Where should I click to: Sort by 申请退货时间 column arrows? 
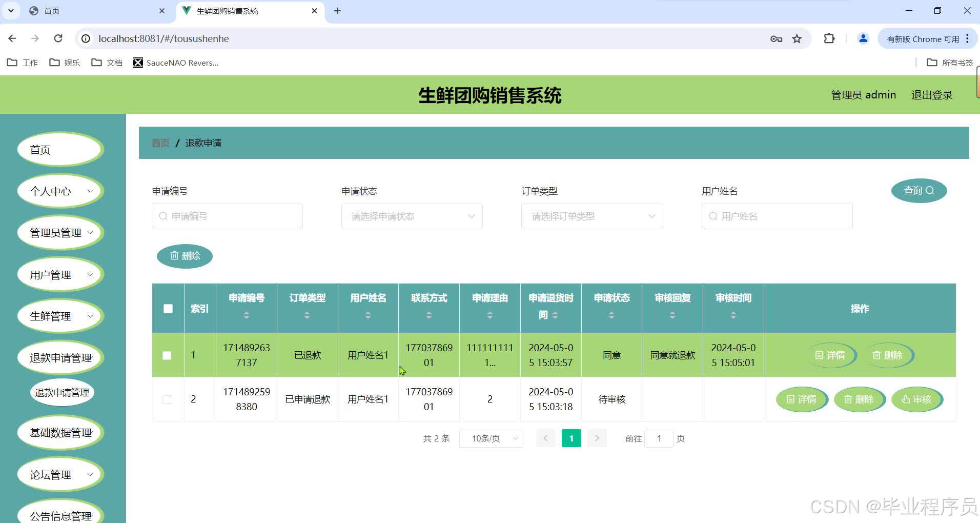(555, 315)
